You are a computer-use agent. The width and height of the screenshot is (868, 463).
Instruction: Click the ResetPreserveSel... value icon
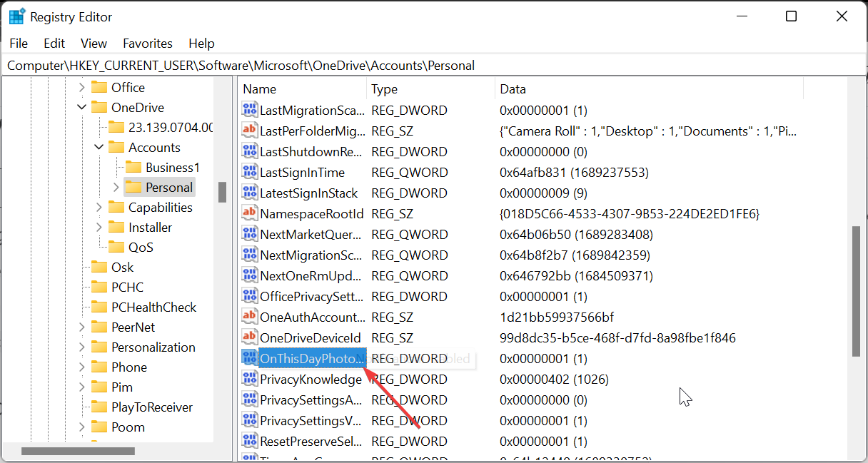point(249,442)
